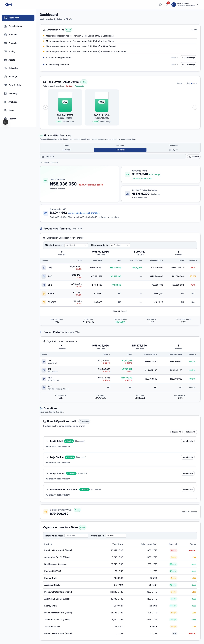Click the Point Of Sale cart icon
Screen dimensions: 204x644
point(6,85)
